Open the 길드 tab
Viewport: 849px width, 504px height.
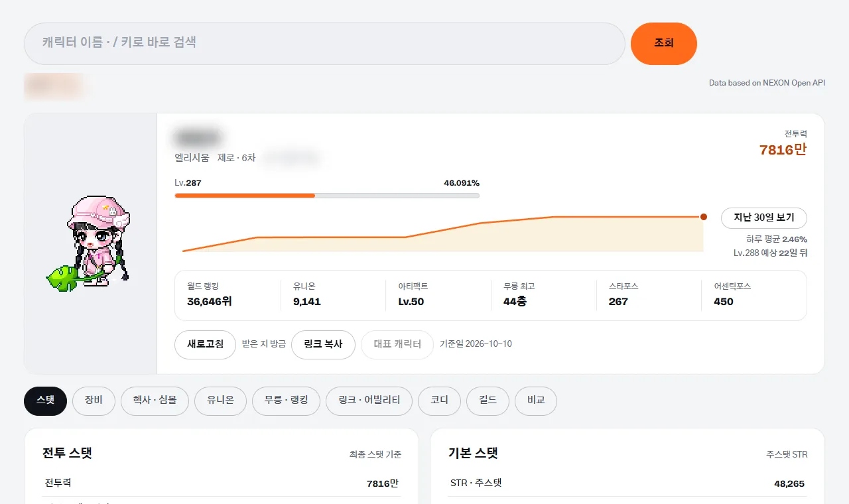(488, 401)
